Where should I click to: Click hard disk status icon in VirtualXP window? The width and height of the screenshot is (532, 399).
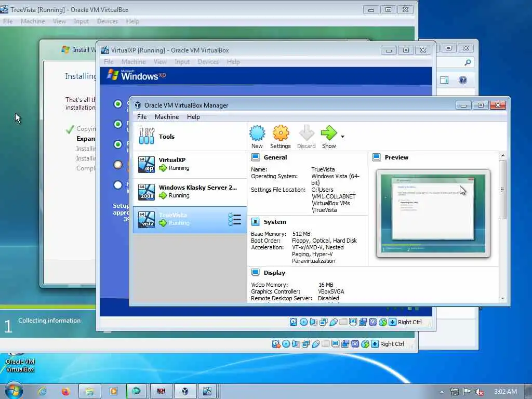(294, 322)
